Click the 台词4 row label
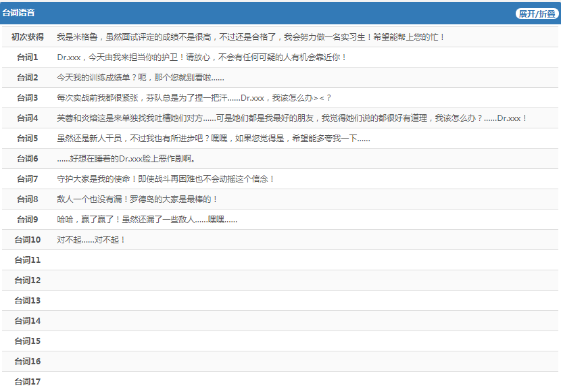Image resolution: width=561 pixels, height=392 pixels. coord(28,118)
